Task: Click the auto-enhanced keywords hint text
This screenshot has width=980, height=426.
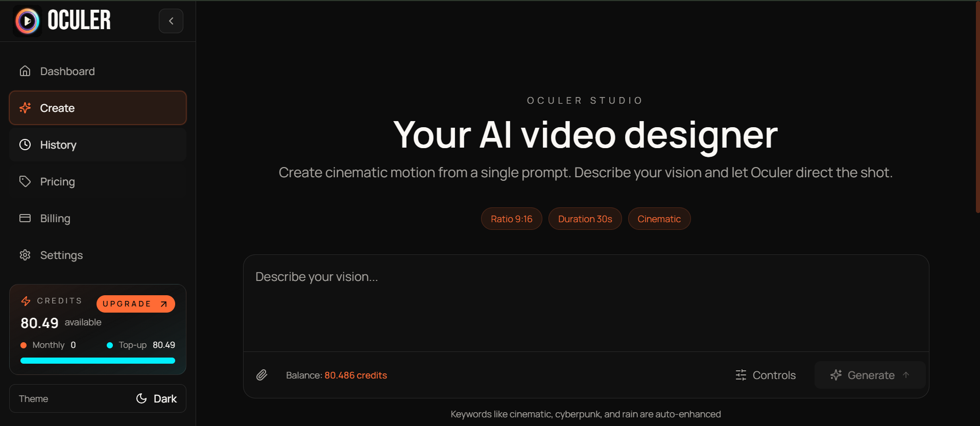Action: pos(586,414)
